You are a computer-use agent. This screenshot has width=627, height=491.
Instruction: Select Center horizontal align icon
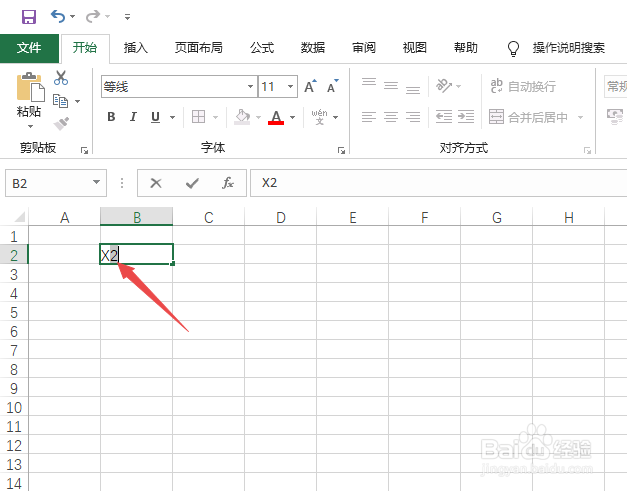(391, 117)
